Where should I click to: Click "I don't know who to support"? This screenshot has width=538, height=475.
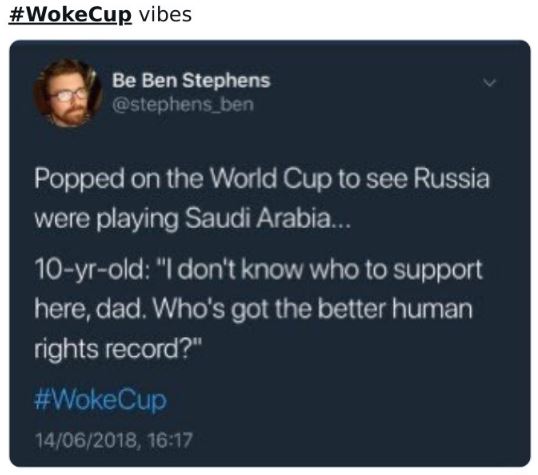click(x=320, y=271)
